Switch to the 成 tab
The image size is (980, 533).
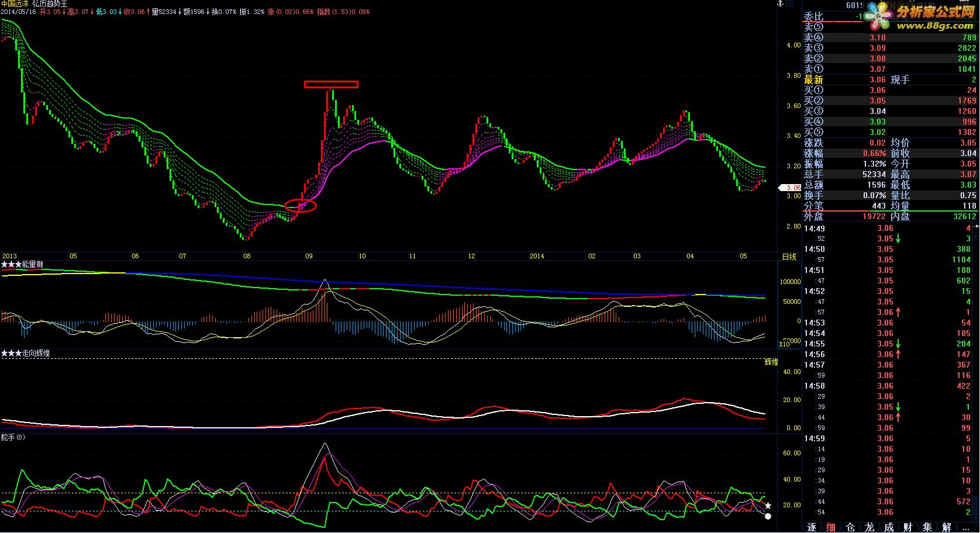click(x=889, y=527)
